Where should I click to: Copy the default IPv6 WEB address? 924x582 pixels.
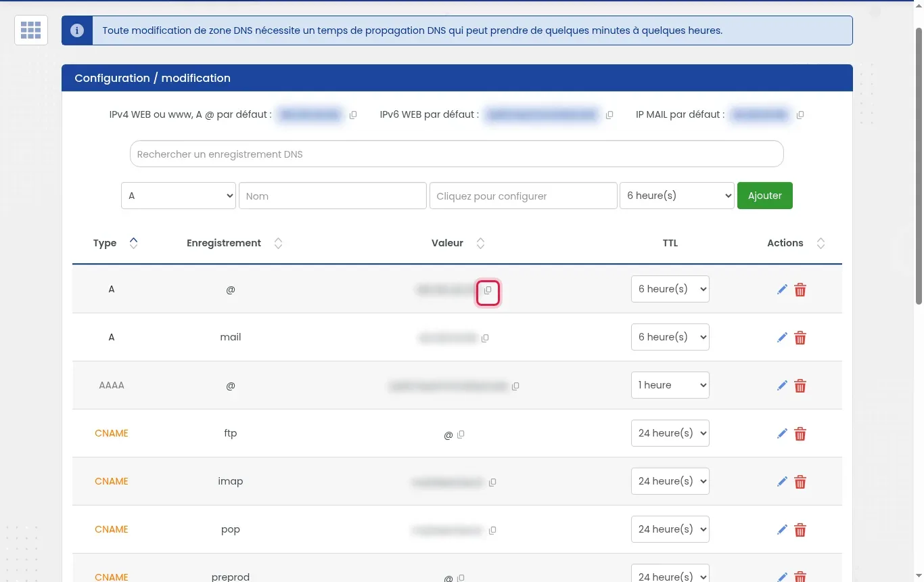tap(609, 115)
